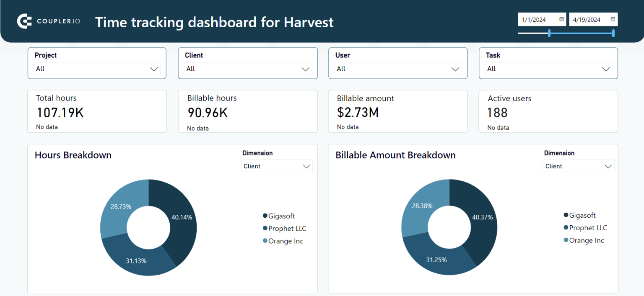Click No data text under Billable amount
Screen dimensions: 644x296
pos(348,127)
